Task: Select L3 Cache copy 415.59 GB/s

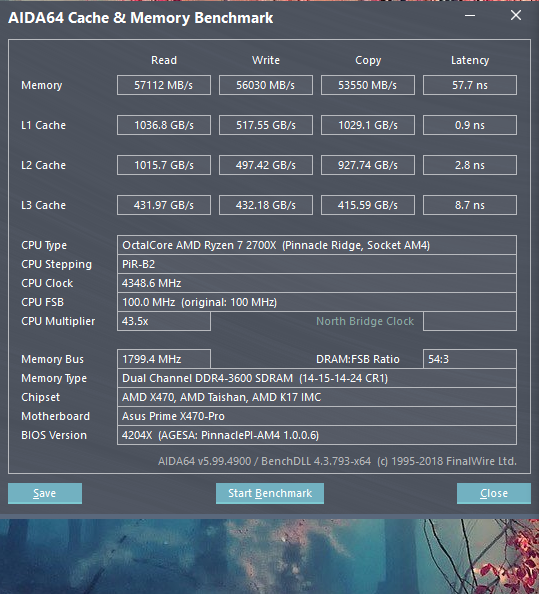Action: click(x=367, y=205)
